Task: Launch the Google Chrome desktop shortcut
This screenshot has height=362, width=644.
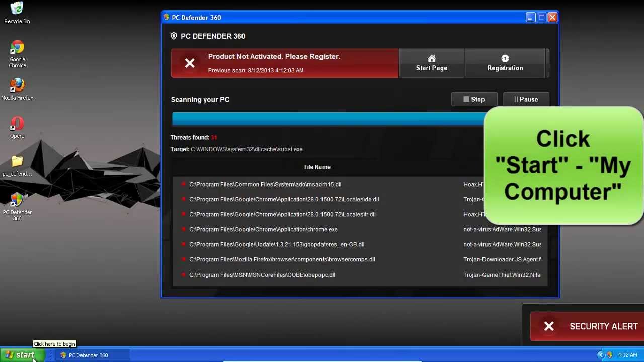Action: 17,54
